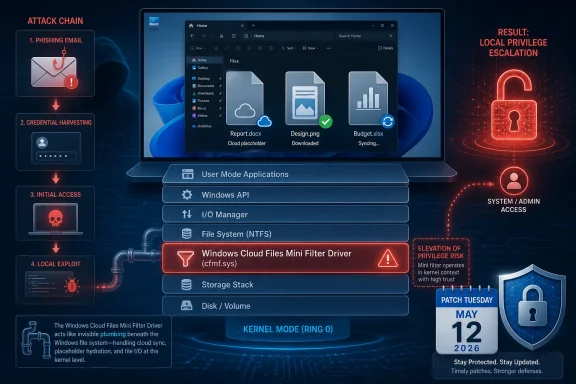Click the red alert badge on the envelope
This screenshot has height=384, width=576.
click(71, 82)
